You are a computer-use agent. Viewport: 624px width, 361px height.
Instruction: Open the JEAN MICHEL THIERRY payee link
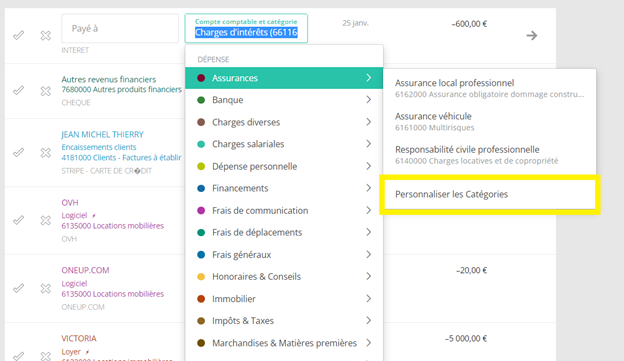click(x=102, y=135)
